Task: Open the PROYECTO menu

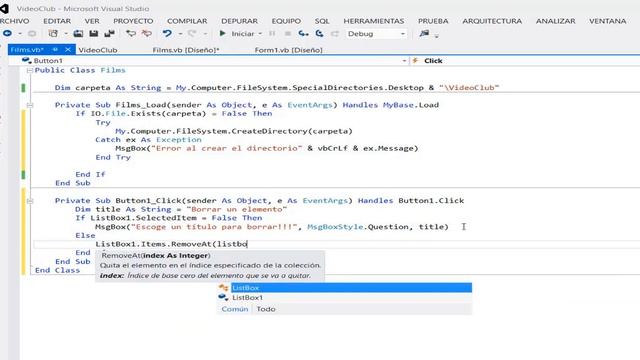Action: click(x=133, y=21)
